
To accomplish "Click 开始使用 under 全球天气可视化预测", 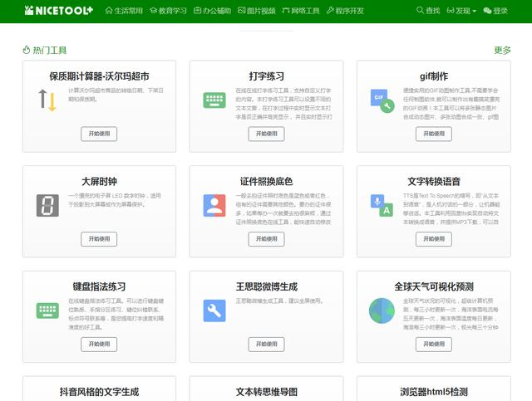I will click(x=434, y=344).
